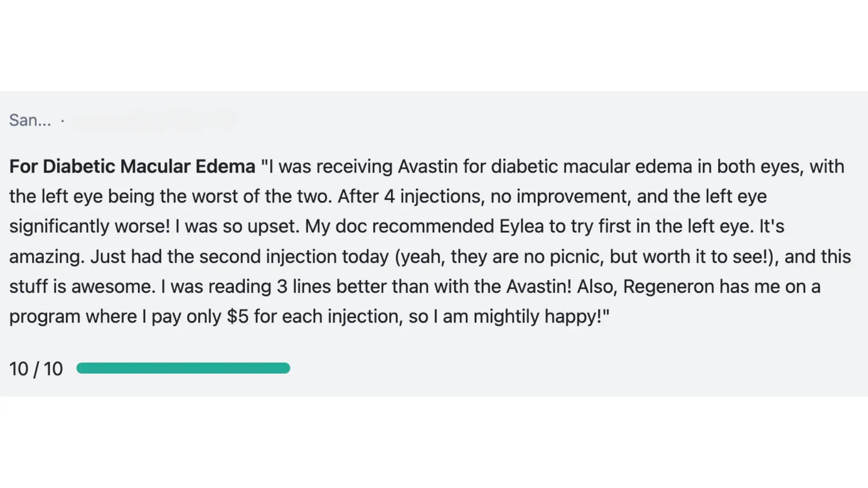Click the green 10/10 rating bar
The image size is (868, 488).
183,368
